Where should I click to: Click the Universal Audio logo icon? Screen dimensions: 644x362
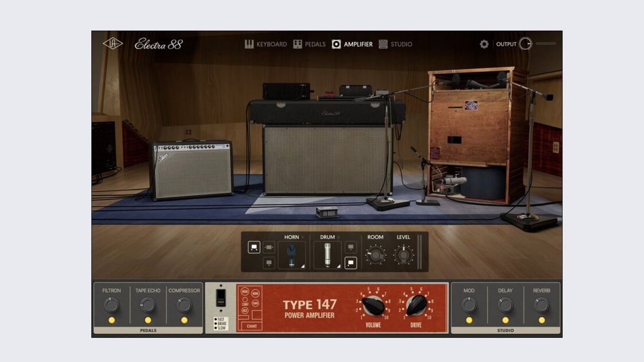[x=113, y=43]
